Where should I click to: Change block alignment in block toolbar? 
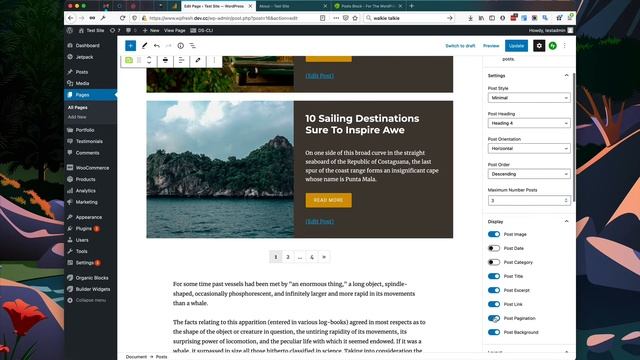click(165, 60)
